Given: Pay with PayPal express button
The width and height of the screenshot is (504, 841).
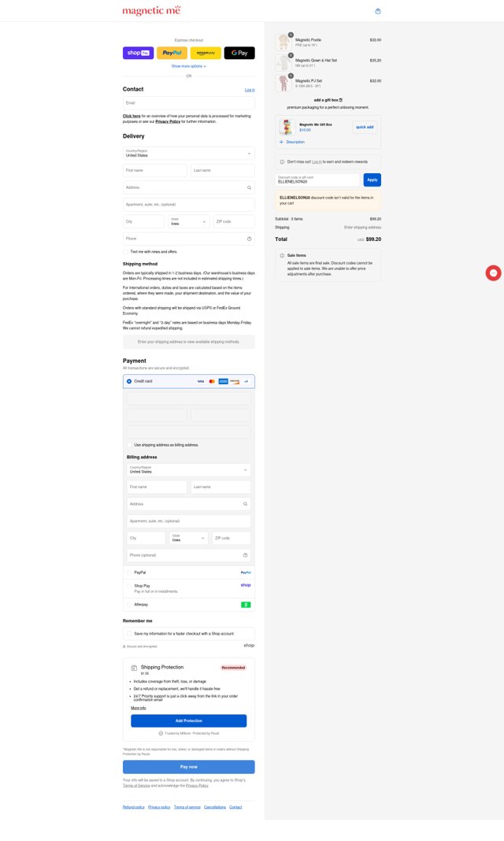Looking at the screenshot, I should point(172,53).
